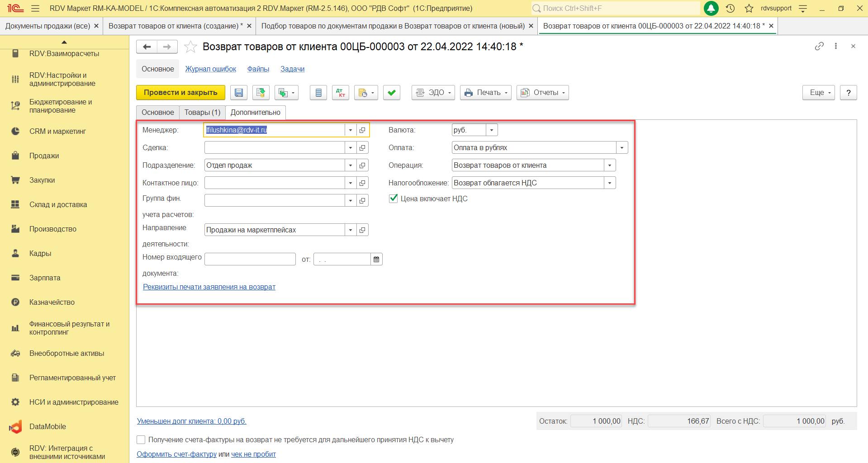868x463 pixels.
Task: Open notifications bell icon in title bar
Action: pos(711,8)
